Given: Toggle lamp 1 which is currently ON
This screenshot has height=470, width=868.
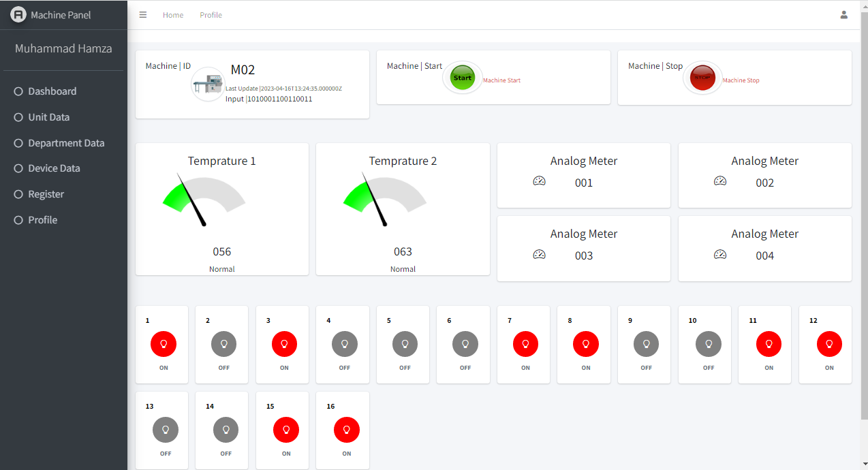Looking at the screenshot, I should (x=163, y=344).
